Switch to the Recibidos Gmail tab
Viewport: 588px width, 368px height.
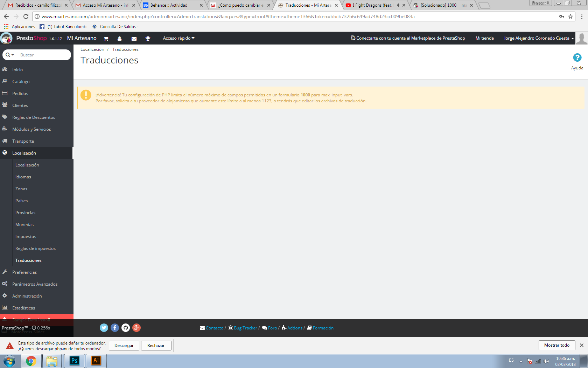coord(37,5)
